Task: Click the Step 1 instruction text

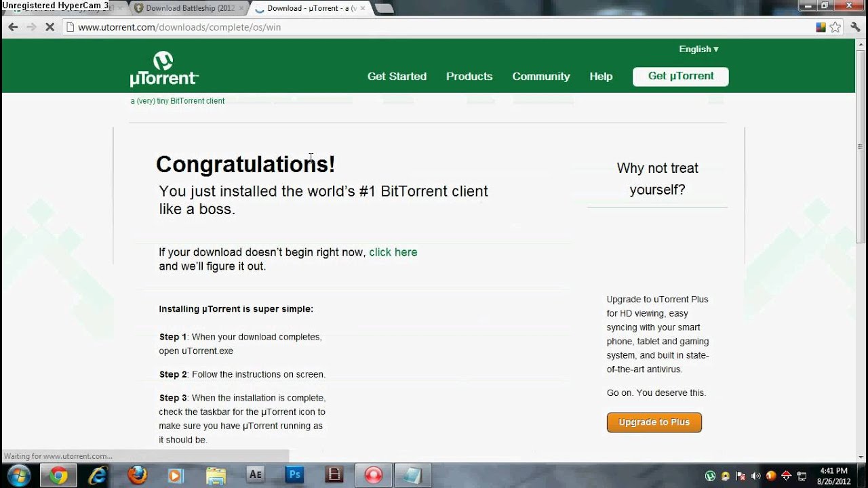Action: [x=241, y=344]
